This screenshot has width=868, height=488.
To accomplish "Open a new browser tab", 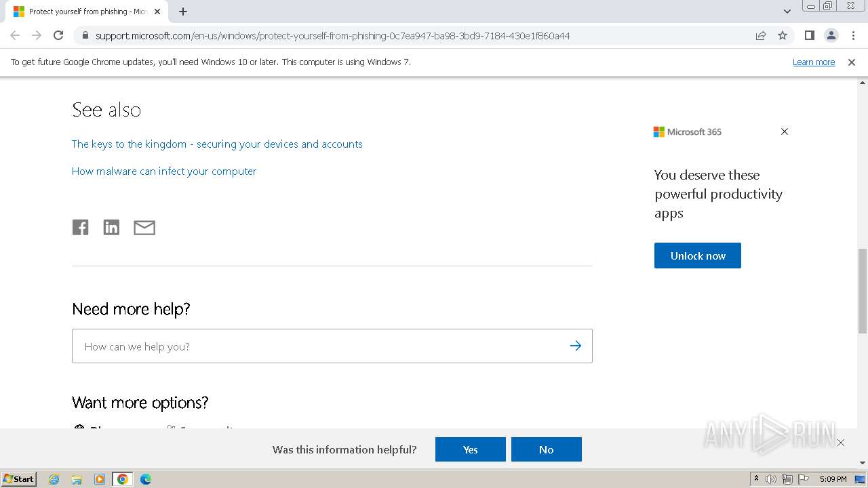I will click(x=183, y=12).
